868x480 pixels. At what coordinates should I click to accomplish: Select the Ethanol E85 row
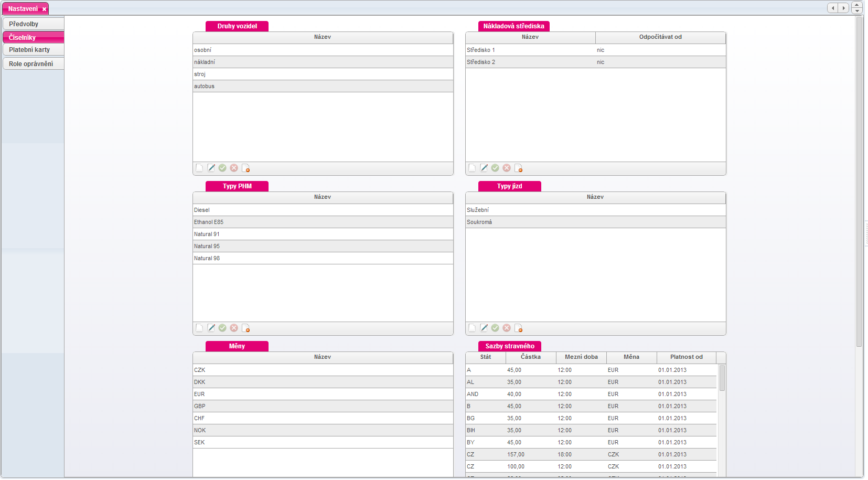(323, 222)
